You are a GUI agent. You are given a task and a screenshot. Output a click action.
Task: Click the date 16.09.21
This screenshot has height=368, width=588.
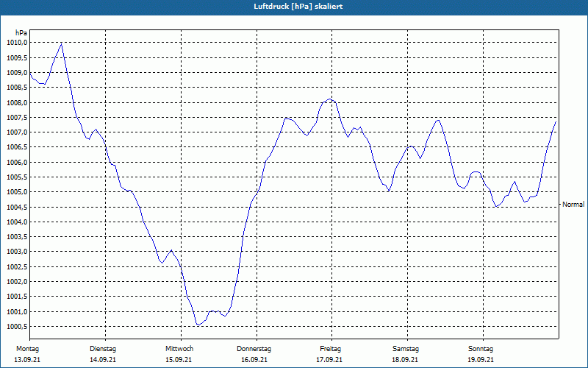pos(254,360)
